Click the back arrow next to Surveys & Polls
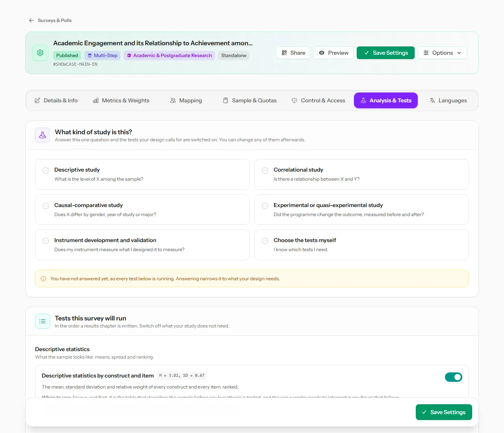504x433 pixels. click(31, 20)
